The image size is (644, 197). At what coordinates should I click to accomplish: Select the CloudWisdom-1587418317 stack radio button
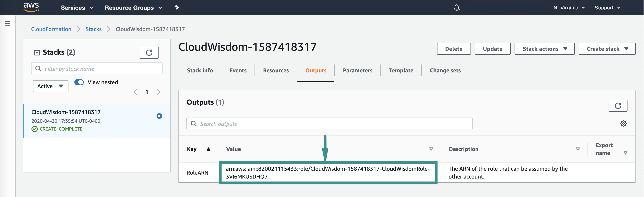pos(159,116)
